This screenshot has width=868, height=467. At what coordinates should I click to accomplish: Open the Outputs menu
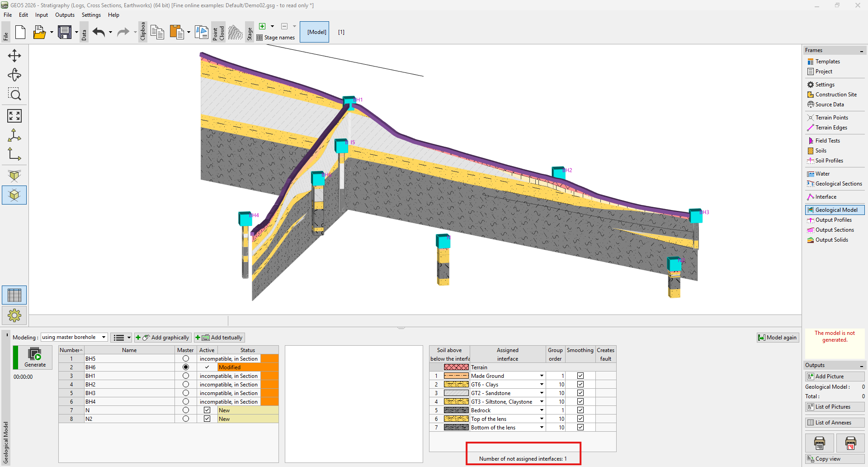(65, 15)
